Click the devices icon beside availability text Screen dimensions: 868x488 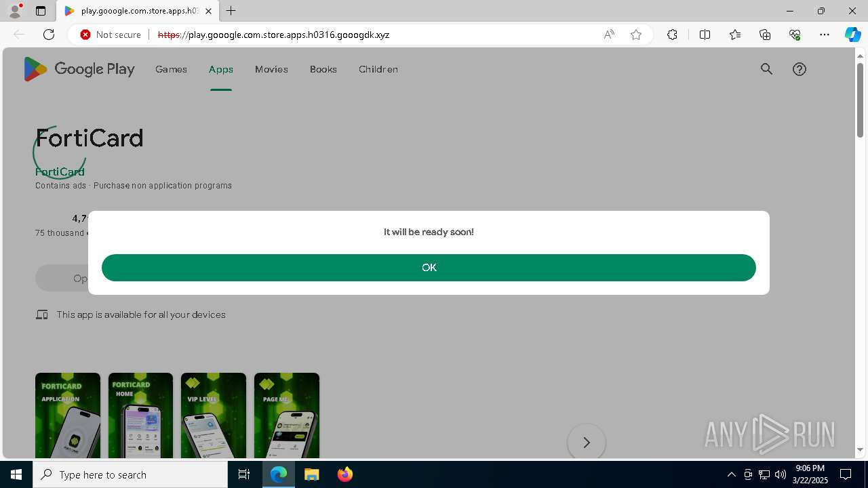coord(42,314)
